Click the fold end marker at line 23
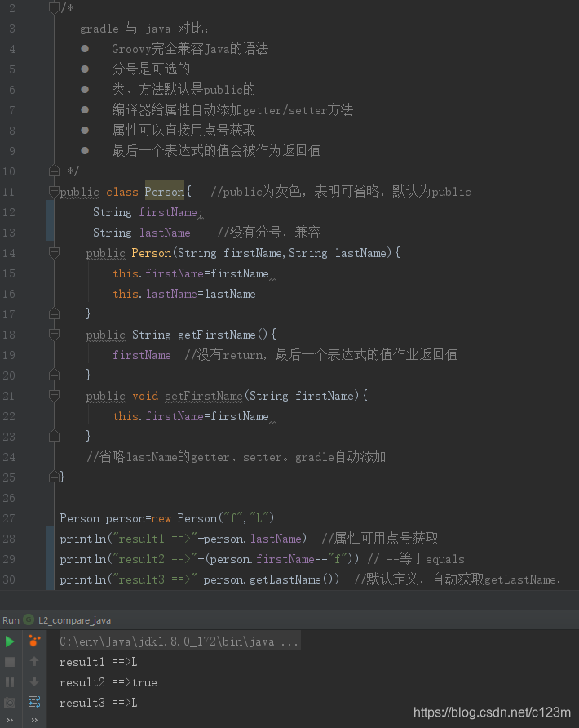This screenshot has width=579, height=728. (x=55, y=437)
